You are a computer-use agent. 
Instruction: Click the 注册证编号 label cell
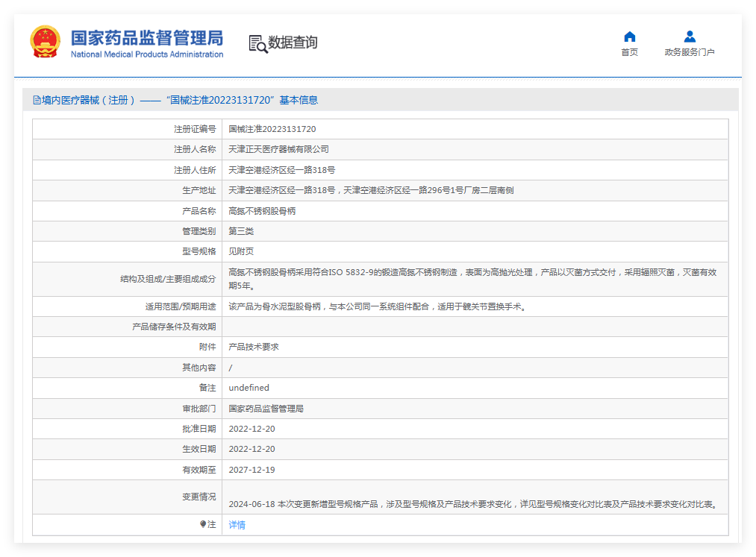(128, 129)
